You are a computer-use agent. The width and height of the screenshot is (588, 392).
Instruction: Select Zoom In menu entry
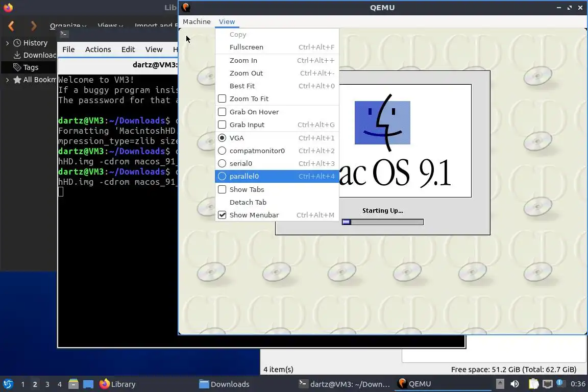[277, 60]
